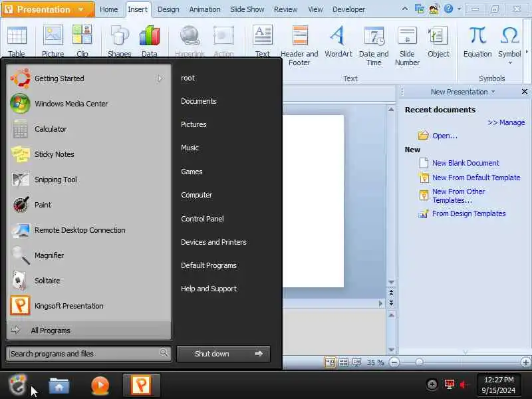This screenshot has height=399, width=532.
Task: Launch Windows Media Center
Action: tap(89, 104)
